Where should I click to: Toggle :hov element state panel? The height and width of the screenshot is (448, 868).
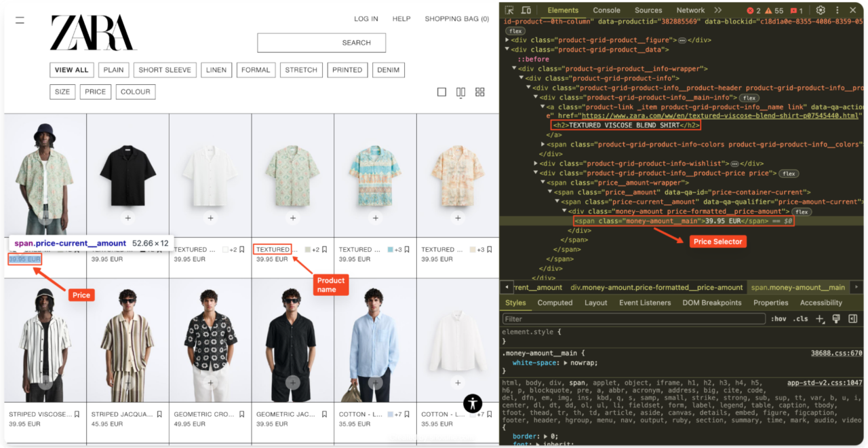(x=778, y=319)
